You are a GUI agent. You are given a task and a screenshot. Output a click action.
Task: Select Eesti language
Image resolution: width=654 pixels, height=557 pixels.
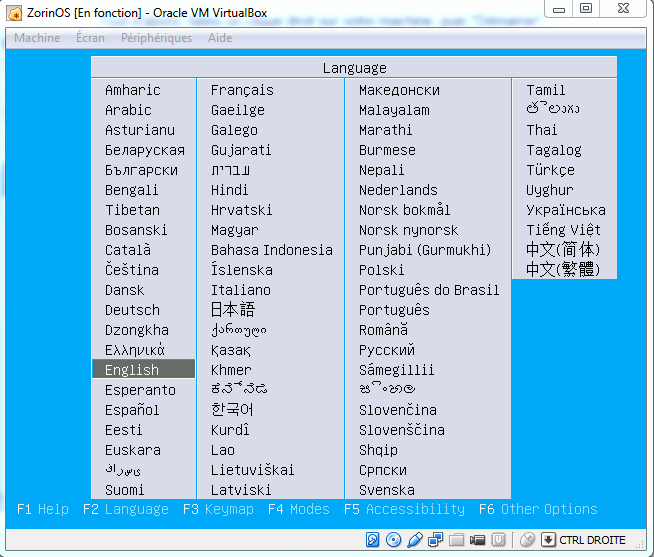click(x=123, y=430)
